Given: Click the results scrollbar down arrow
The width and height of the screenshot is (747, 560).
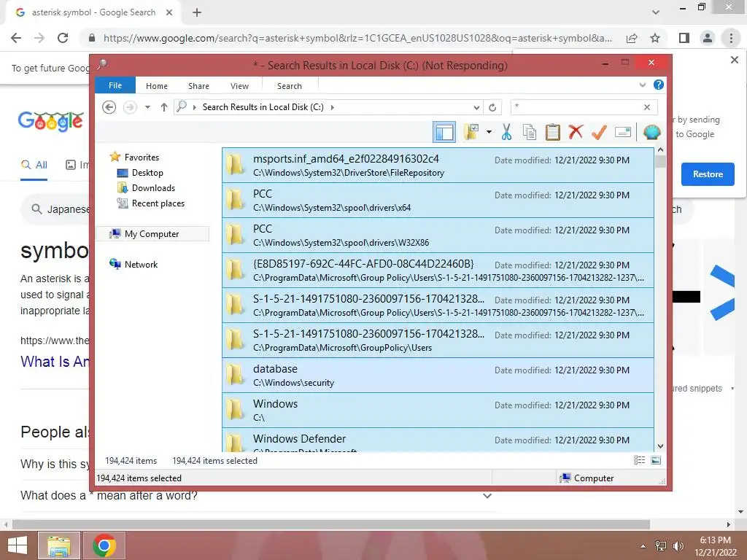Looking at the screenshot, I should (660, 446).
